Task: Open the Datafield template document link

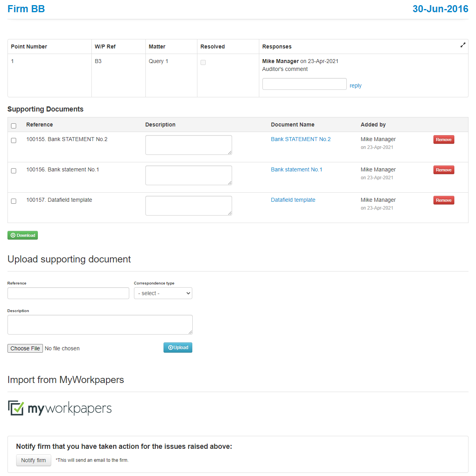Action: (x=293, y=200)
